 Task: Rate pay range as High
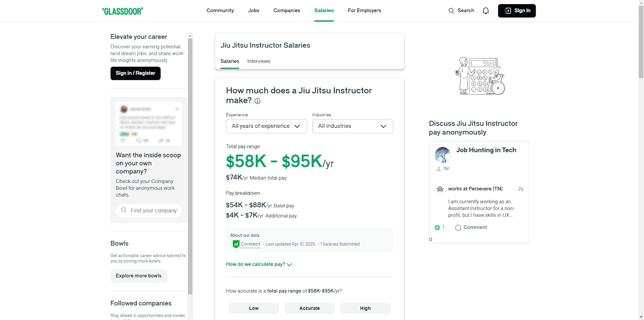(365, 308)
